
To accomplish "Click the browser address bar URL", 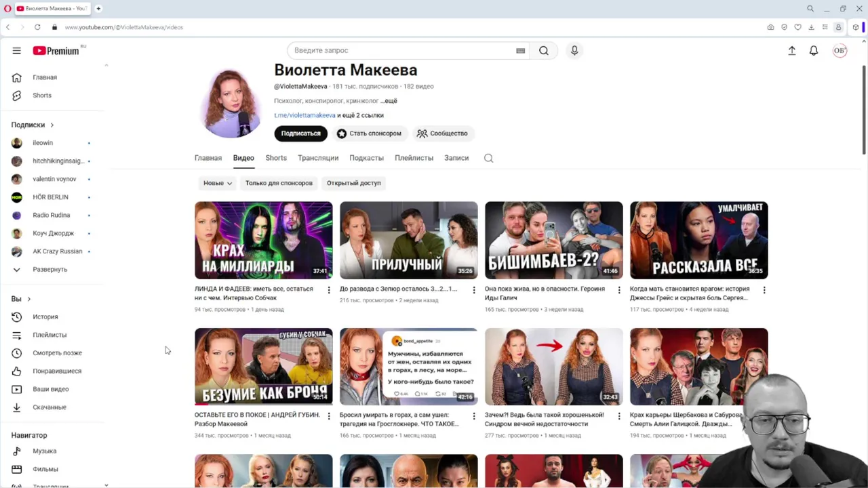I will coord(124,27).
